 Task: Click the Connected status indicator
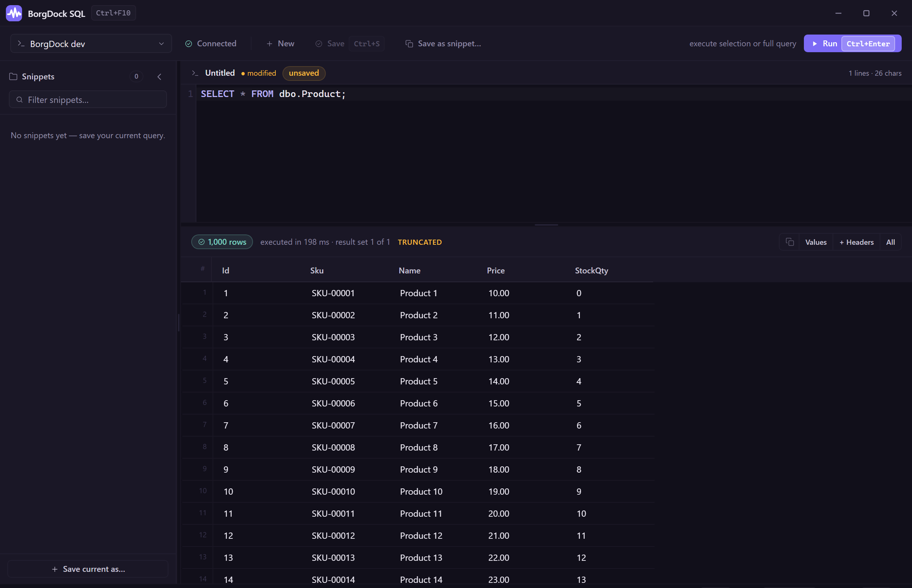tap(211, 43)
